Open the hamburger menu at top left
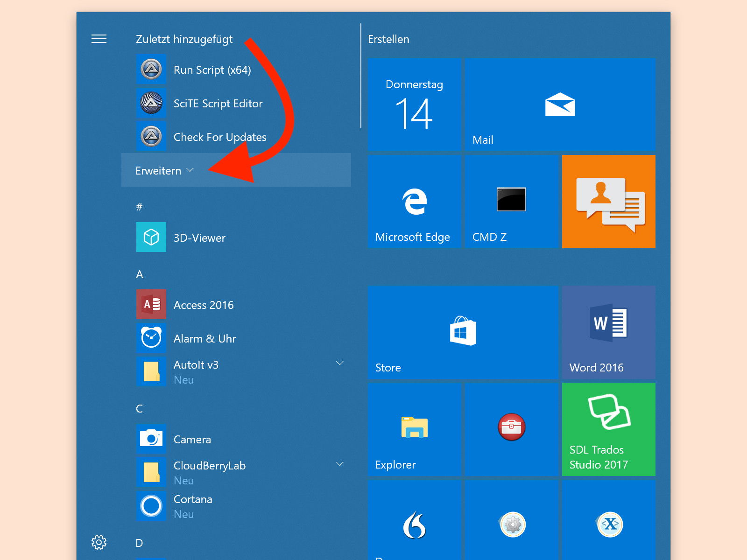Screen dimensions: 747x560 99,39
